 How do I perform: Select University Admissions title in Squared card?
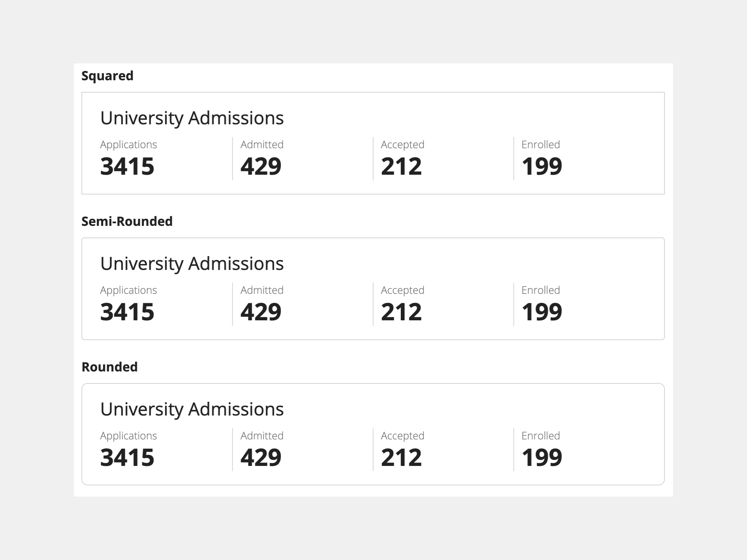pos(192,118)
